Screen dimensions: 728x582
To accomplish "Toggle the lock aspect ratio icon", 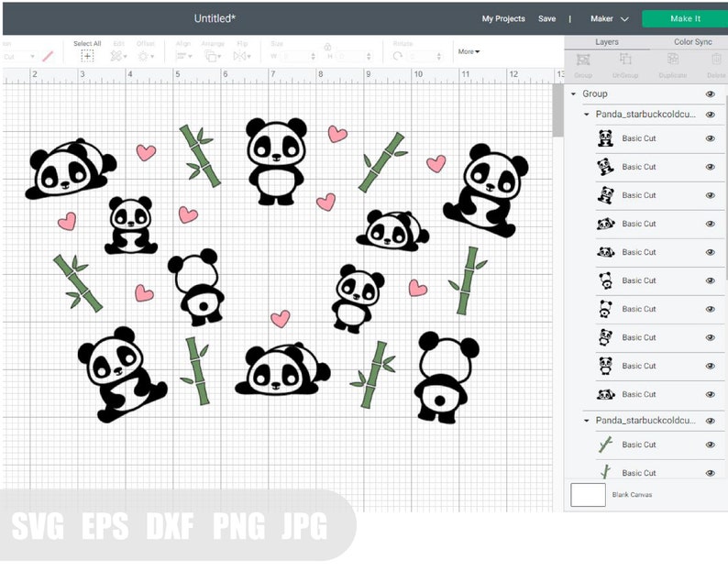I will (328, 47).
